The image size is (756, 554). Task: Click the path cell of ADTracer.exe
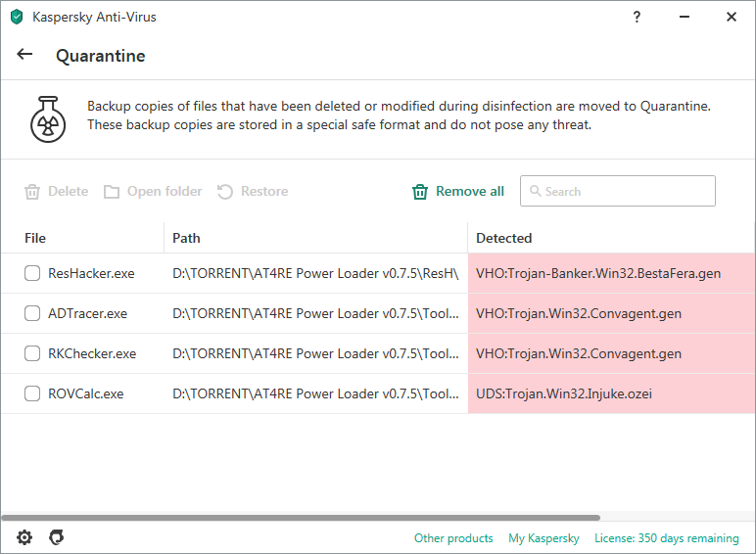coord(315,313)
